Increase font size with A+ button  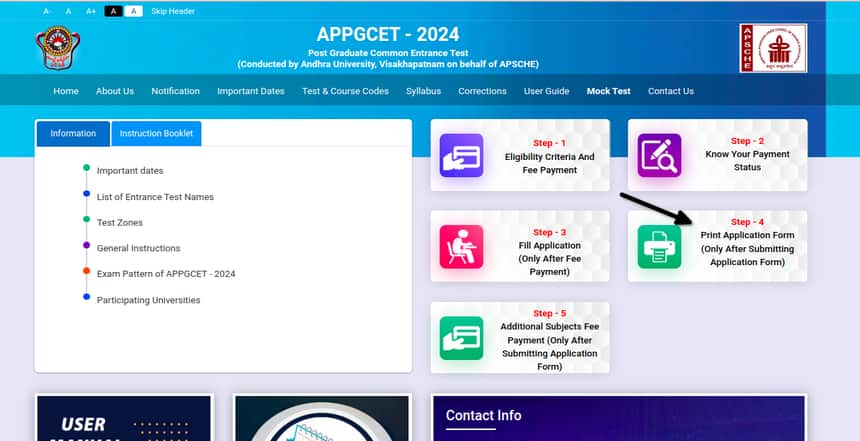click(91, 11)
